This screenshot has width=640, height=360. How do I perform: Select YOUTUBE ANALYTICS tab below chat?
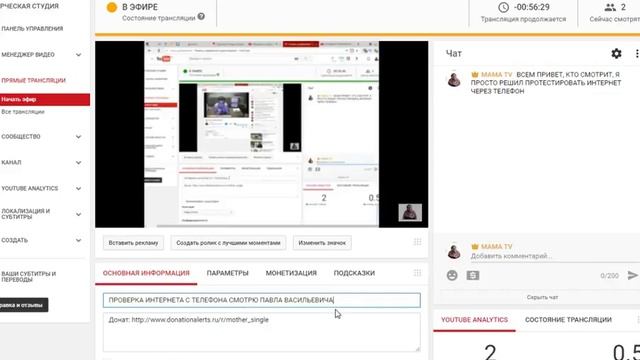click(474, 320)
